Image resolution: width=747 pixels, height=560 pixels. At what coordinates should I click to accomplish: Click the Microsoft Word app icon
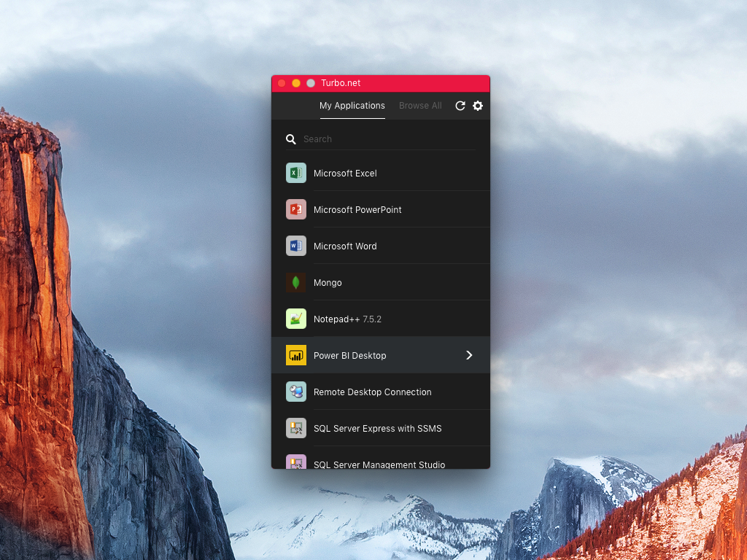pyautogui.click(x=295, y=246)
